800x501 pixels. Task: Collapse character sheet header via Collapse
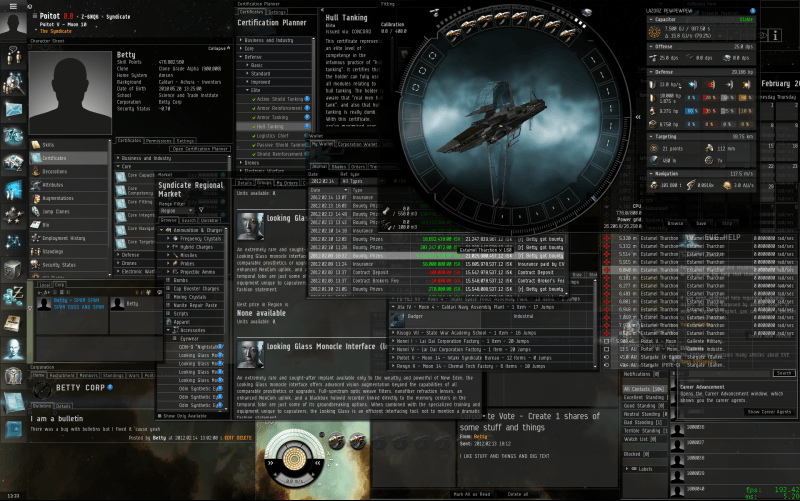point(218,48)
